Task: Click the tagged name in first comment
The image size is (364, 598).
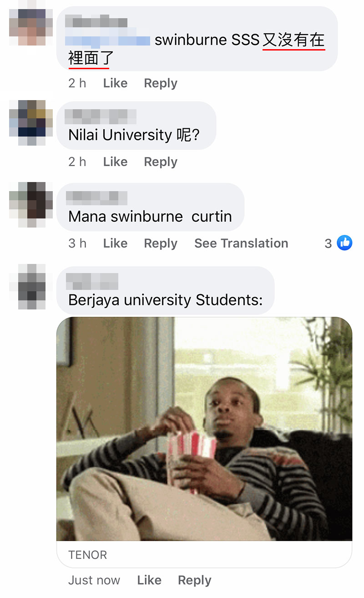Action: 108,40
